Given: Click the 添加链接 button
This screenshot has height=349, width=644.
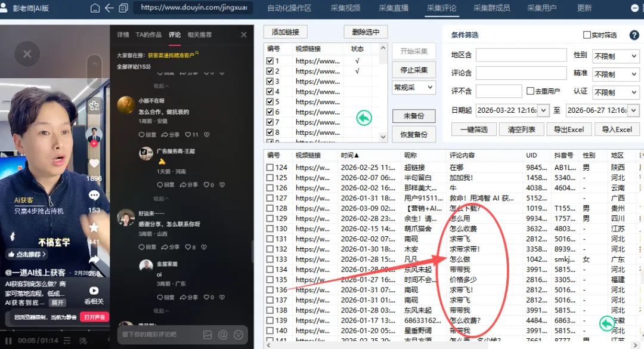Looking at the screenshot, I should point(285,32).
